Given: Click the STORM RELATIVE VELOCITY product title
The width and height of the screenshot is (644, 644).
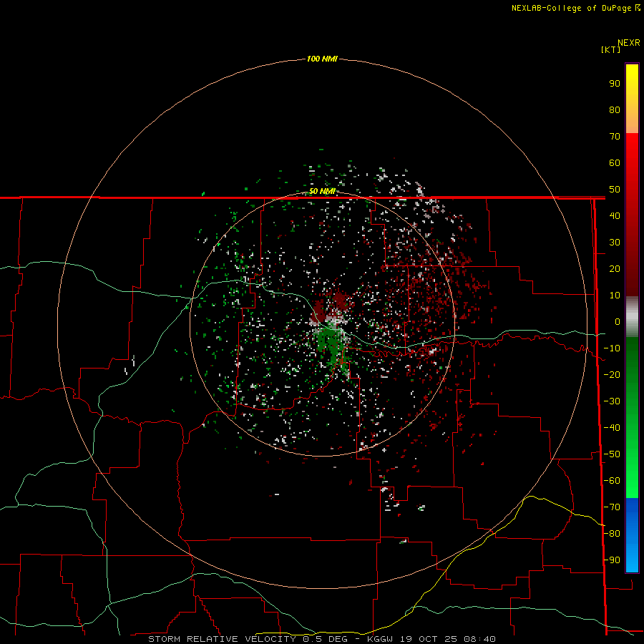Looking at the screenshot, I should [x=223, y=639].
